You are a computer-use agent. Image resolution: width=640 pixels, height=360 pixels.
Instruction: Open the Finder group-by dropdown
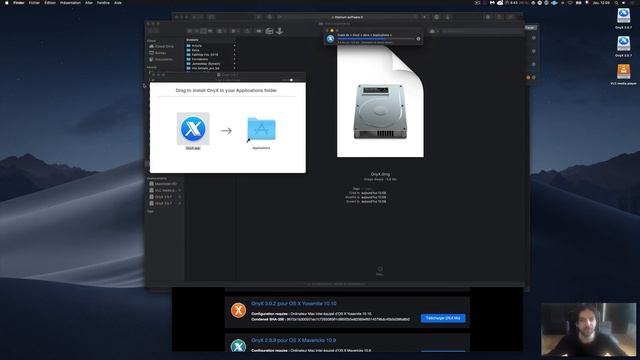click(x=222, y=31)
